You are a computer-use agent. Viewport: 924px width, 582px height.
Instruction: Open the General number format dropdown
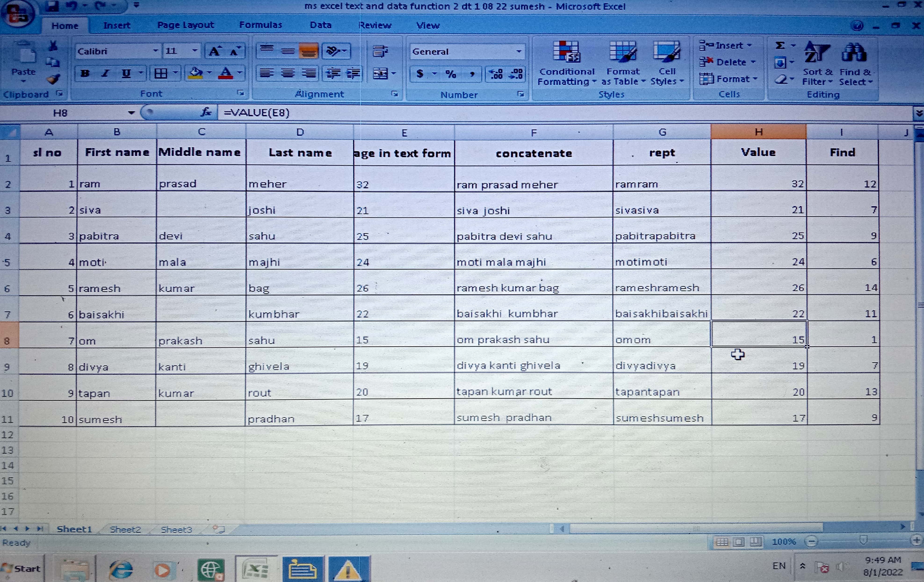click(518, 51)
